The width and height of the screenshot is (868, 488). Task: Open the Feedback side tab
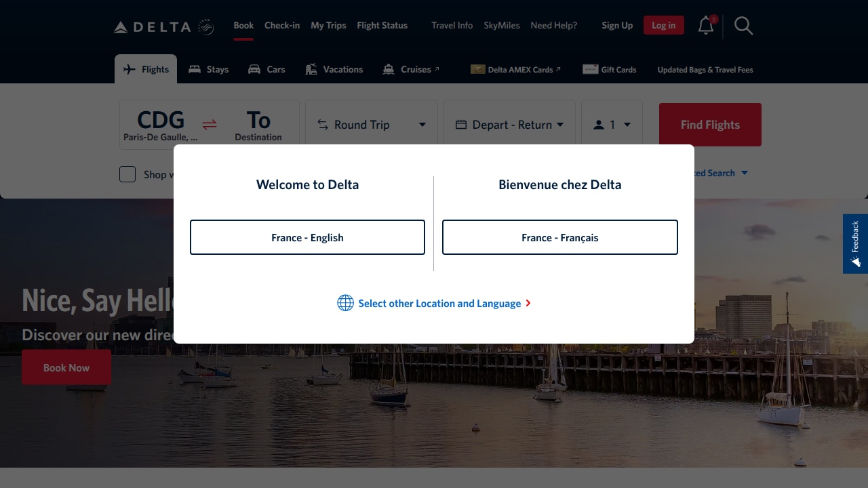[x=855, y=244]
